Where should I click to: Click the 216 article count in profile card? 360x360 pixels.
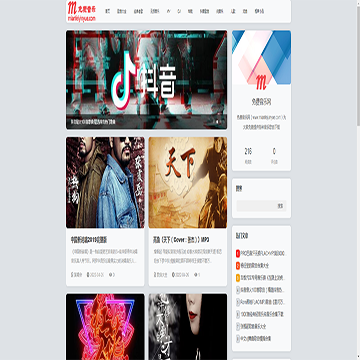(x=248, y=152)
